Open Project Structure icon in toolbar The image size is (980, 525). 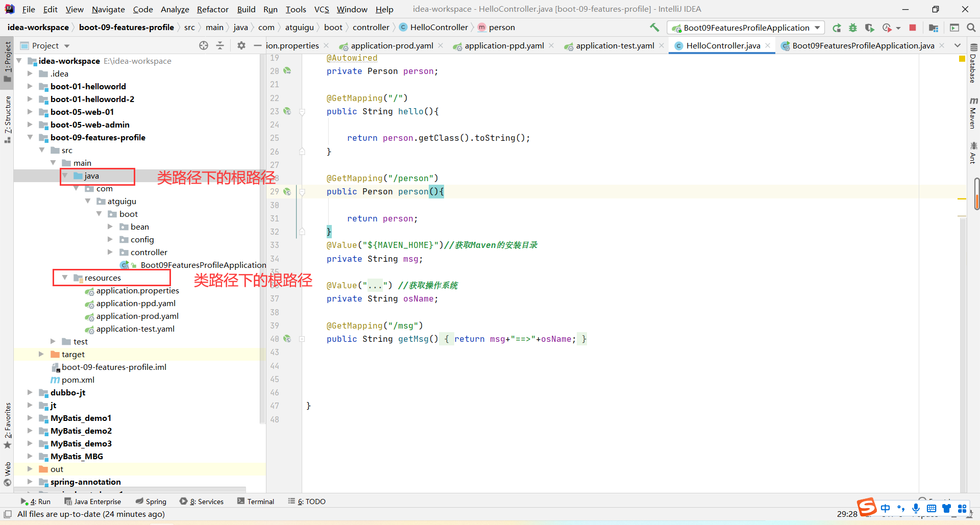coord(934,28)
